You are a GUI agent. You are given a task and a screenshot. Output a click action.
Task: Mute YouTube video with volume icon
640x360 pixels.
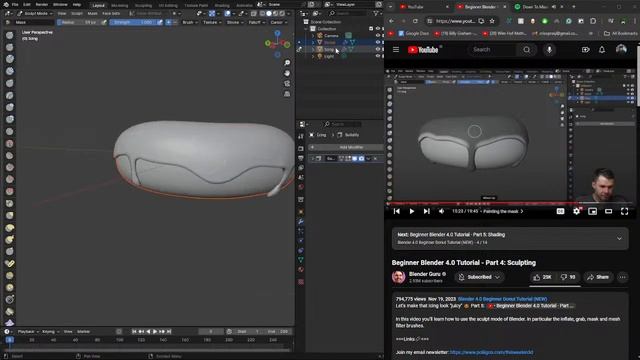(441, 211)
